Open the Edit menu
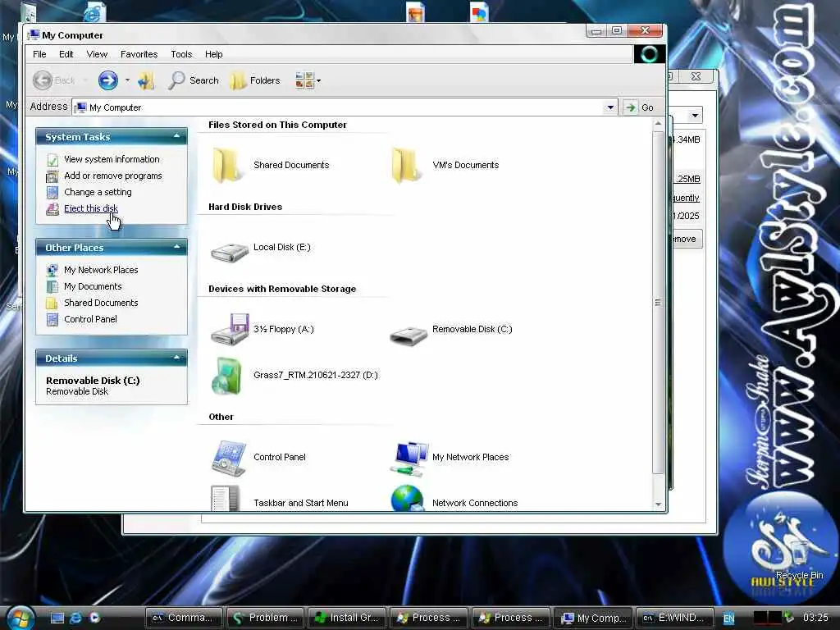Screen dimensions: 840x630 tap(66, 54)
